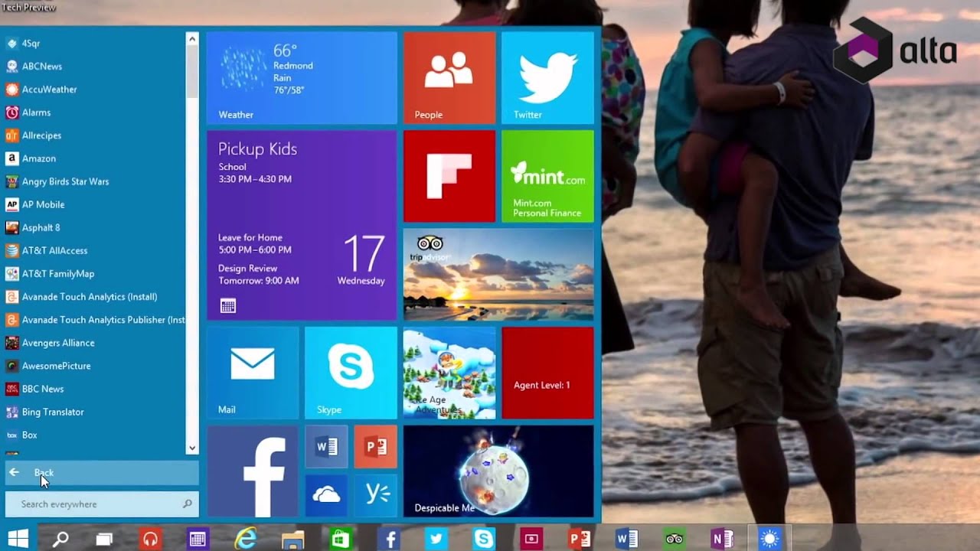Viewport: 980px width, 551px height.
Task: Open the small Yammer tile
Action: 375,495
